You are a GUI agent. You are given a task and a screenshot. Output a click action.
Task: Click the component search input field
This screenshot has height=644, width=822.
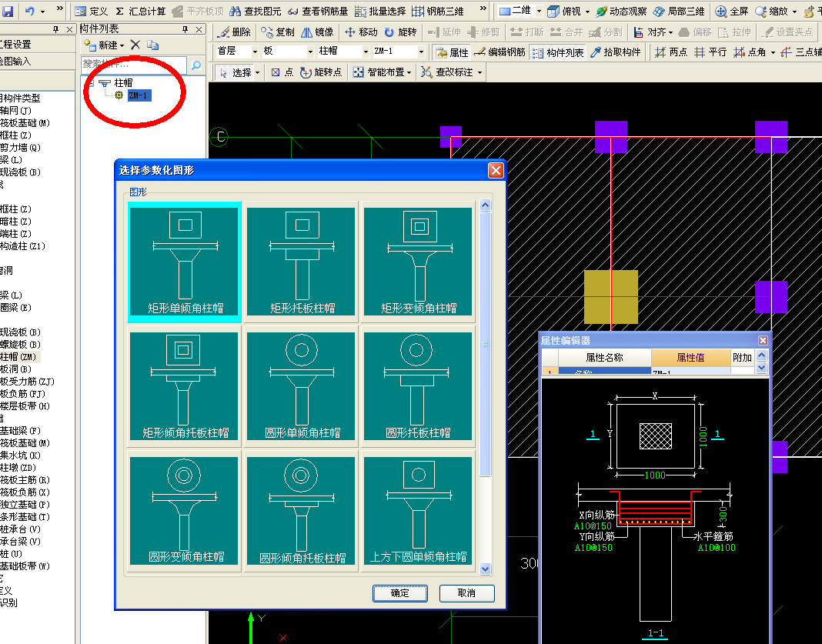pyautogui.click(x=134, y=65)
